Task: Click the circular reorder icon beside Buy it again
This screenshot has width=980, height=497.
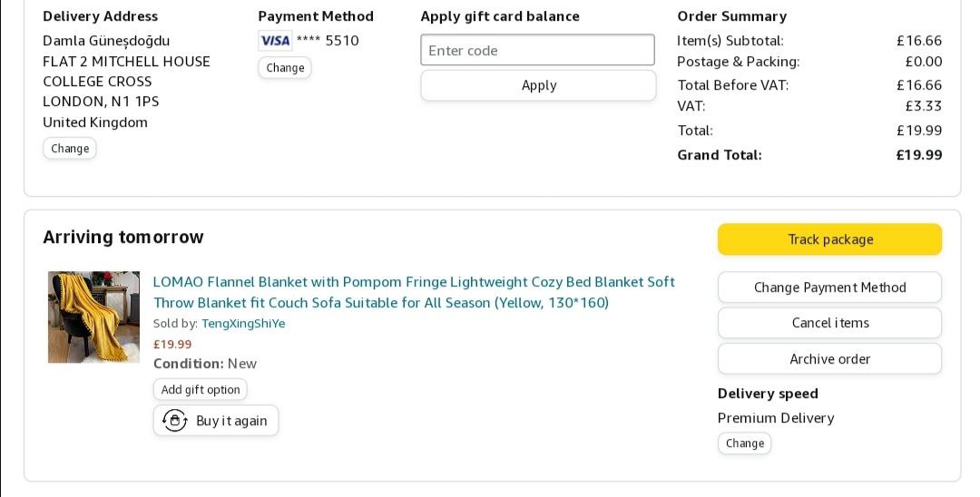Action: [x=174, y=421]
